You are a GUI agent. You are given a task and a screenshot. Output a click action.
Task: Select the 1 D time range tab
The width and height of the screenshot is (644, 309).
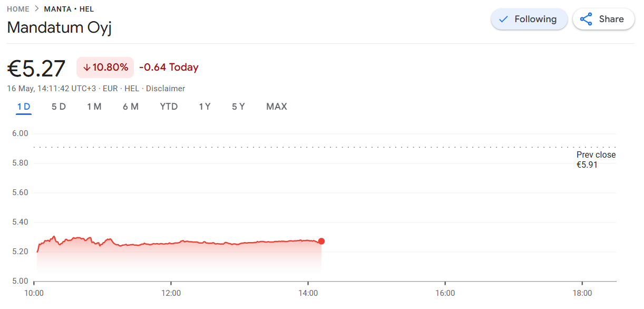pyautogui.click(x=24, y=107)
